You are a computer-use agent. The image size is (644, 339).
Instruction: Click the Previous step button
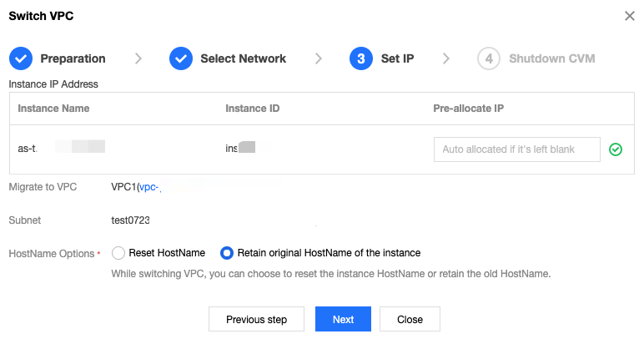pos(256,319)
